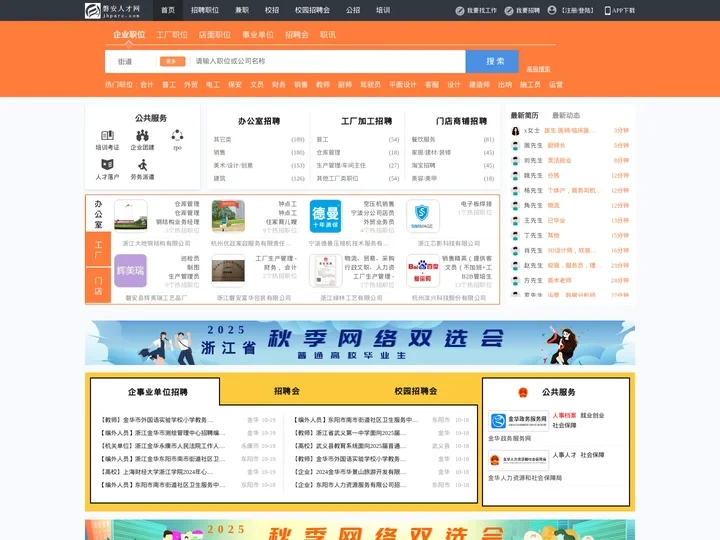Open 美术/设计/创意 office category
The image size is (720, 540).
[233, 165]
